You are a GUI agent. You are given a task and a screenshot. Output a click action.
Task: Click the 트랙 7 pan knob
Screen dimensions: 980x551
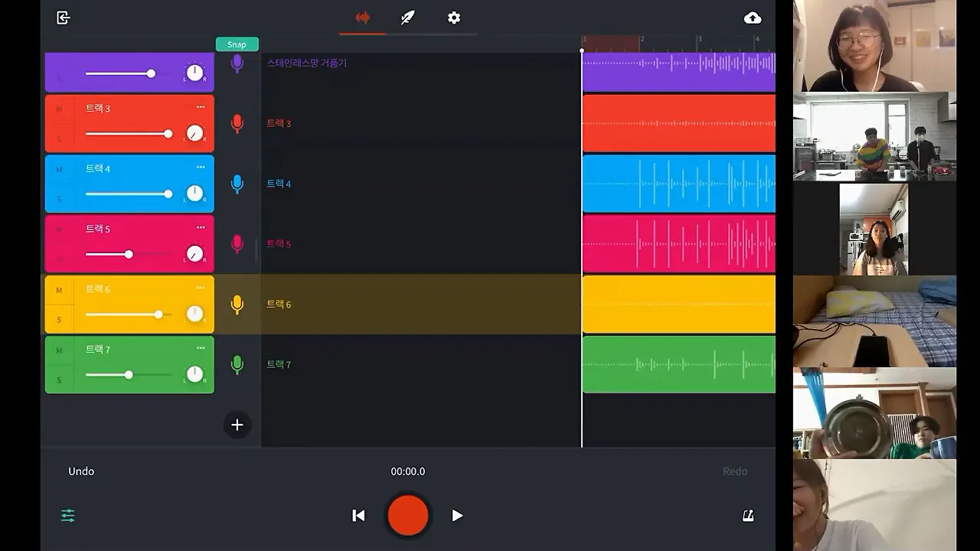(195, 374)
